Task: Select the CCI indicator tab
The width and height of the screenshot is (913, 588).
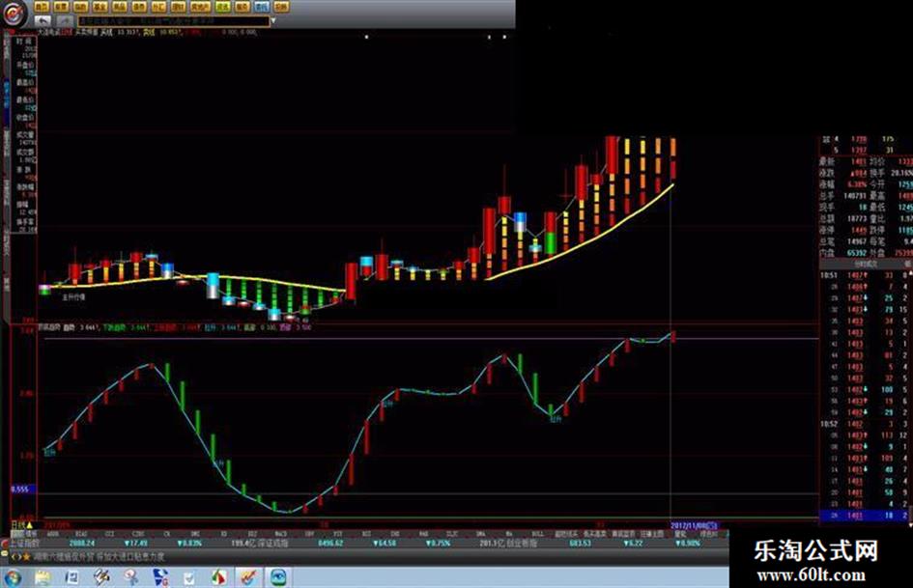Action: pos(109,533)
